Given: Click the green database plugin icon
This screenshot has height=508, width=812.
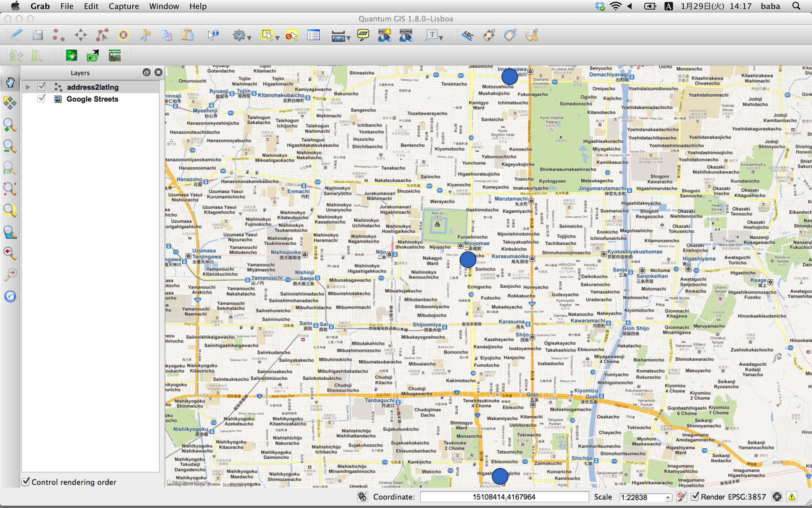Looking at the screenshot, I should pos(71,55).
